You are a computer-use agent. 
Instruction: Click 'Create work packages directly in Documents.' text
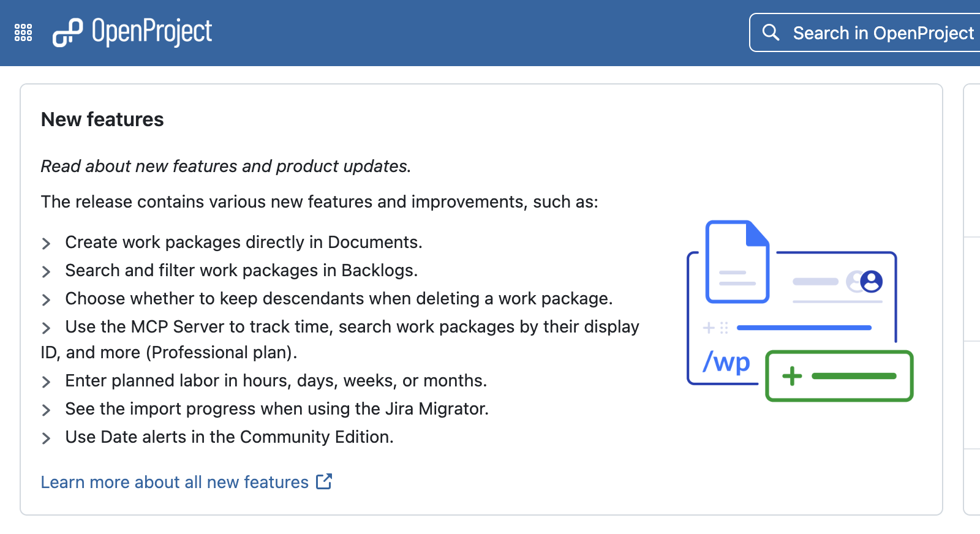[x=244, y=242]
